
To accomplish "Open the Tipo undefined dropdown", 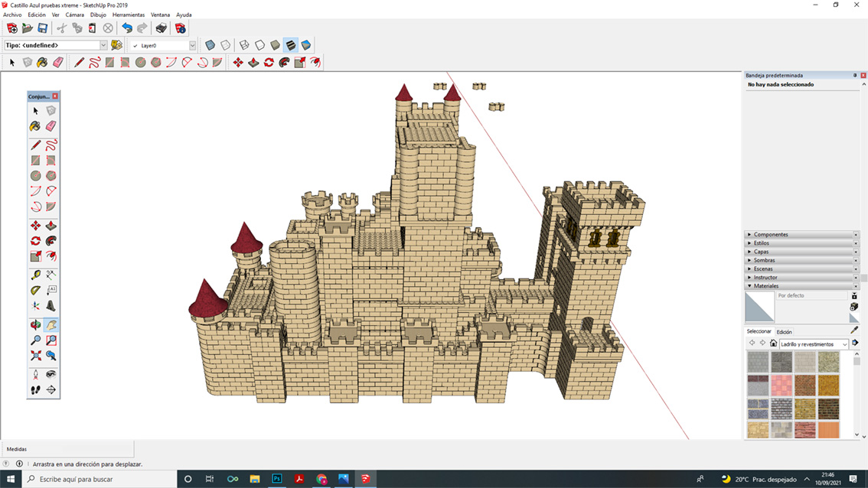I will pos(103,45).
